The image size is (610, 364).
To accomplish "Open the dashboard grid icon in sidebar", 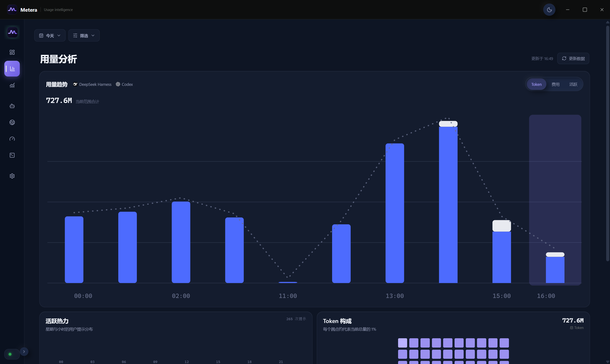I will (12, 52).
